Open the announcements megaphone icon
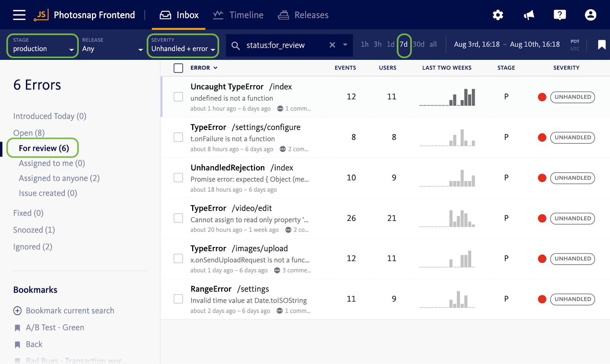 [x=529, y=15]
